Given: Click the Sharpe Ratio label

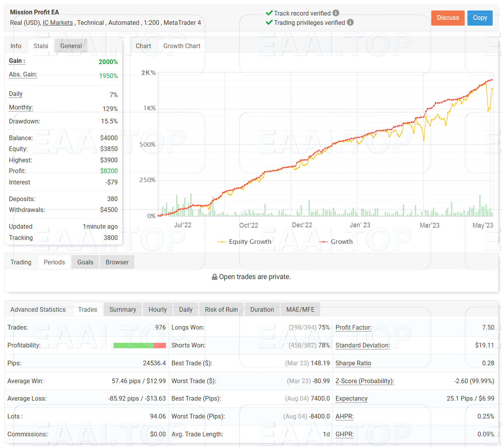Looking at the screenshot, I should pos(353,363).
